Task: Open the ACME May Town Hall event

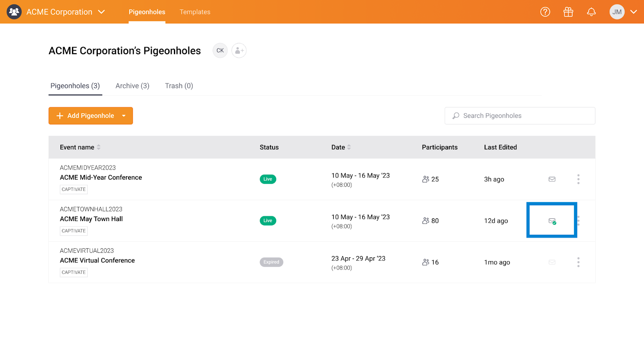Action: (91, 219)
